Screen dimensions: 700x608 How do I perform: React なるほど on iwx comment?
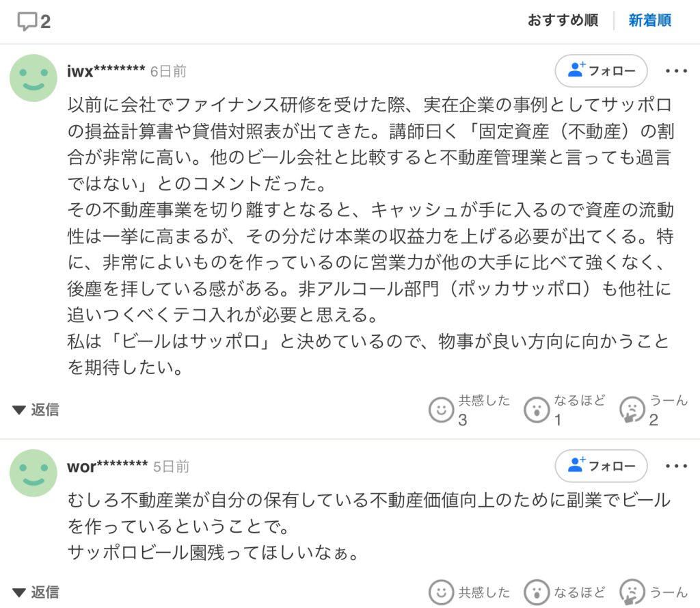(537, 410)
